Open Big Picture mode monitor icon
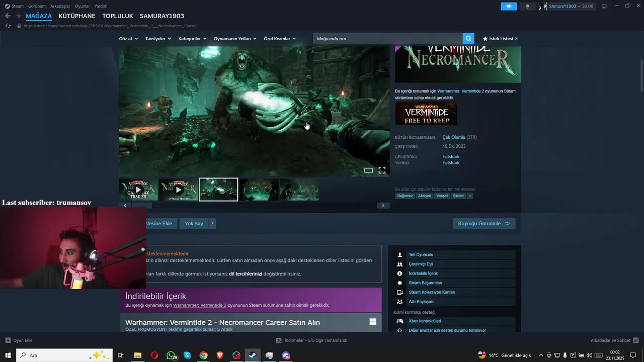This screenshot has width=644, height=362. pyautogui.click(x=604, y=6)
